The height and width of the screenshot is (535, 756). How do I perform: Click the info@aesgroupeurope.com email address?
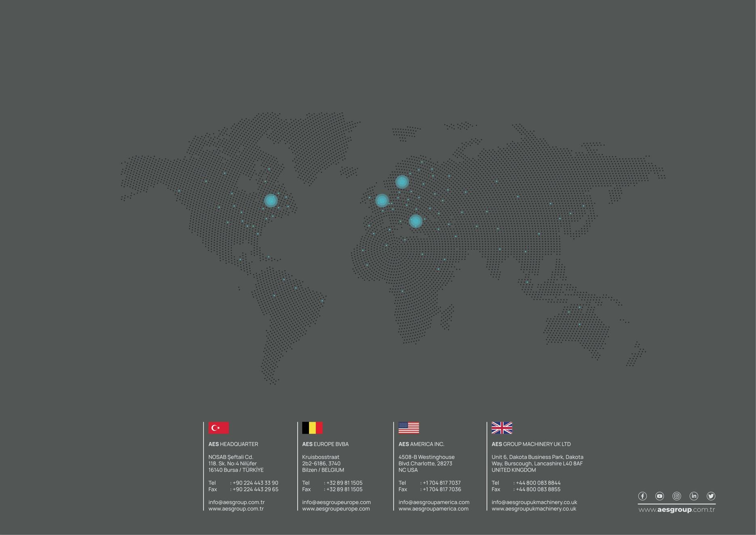tap(336, 502)
